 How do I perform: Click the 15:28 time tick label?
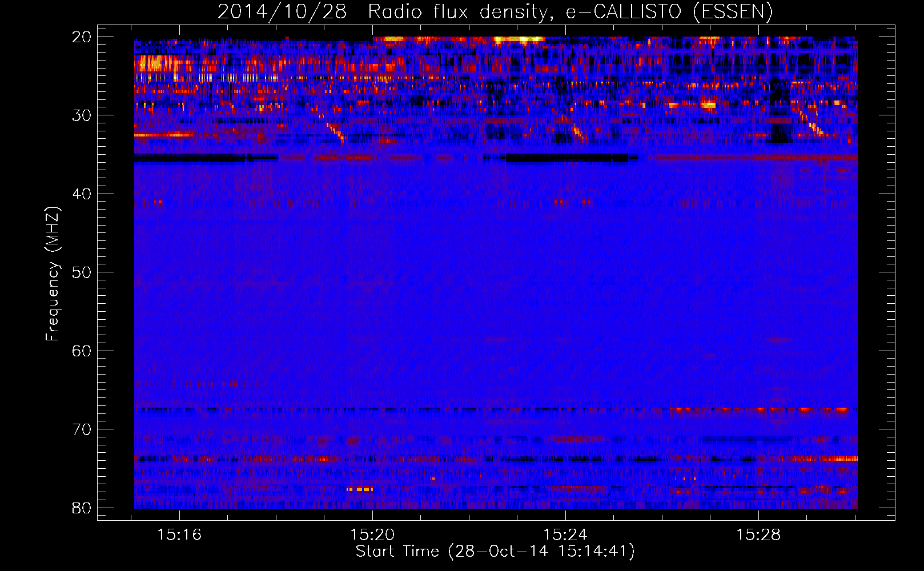[x=758, y=535]
